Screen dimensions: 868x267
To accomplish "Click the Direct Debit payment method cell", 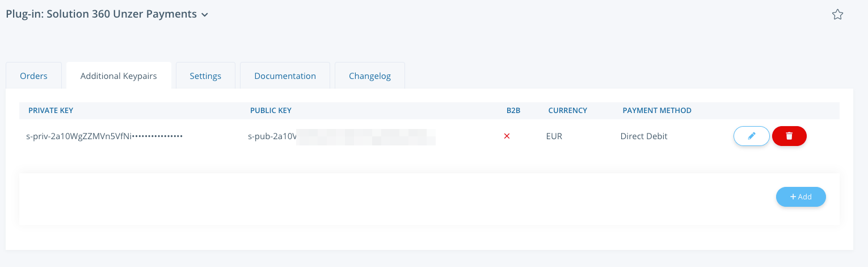I will 644,136.
